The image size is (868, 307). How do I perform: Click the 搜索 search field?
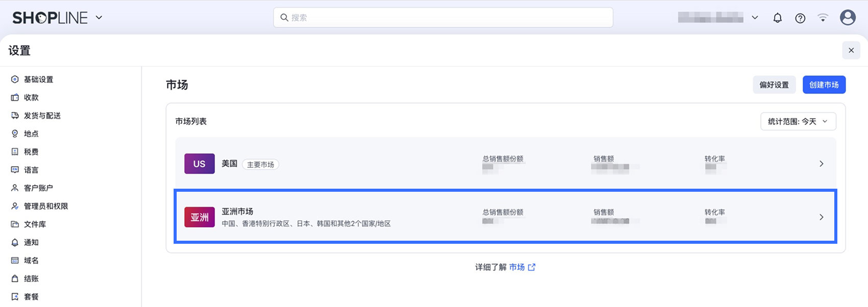click(443, 17)
